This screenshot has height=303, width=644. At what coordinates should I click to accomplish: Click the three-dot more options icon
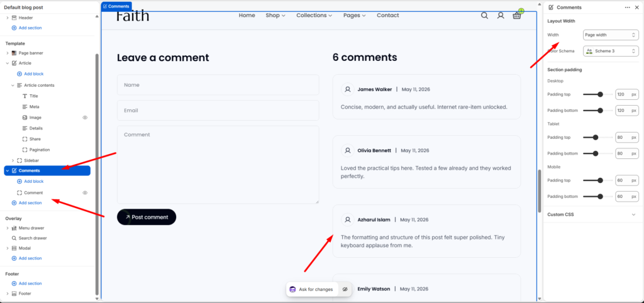click(x=628, y=8)
